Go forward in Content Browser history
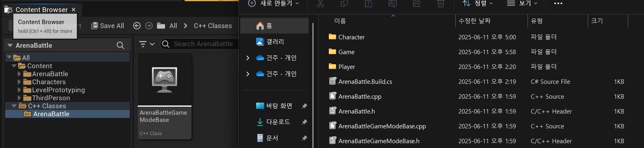The width and height of the screenshot is (644, 148). (x=149, y=26)
